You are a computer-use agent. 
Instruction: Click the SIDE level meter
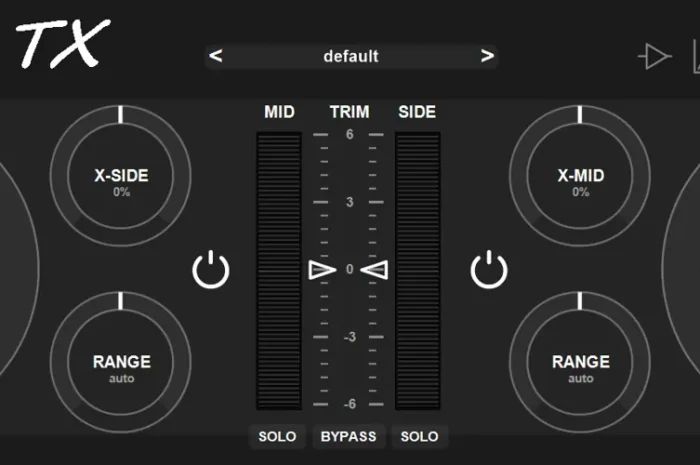pyautogui.click(x=418, y=270)
